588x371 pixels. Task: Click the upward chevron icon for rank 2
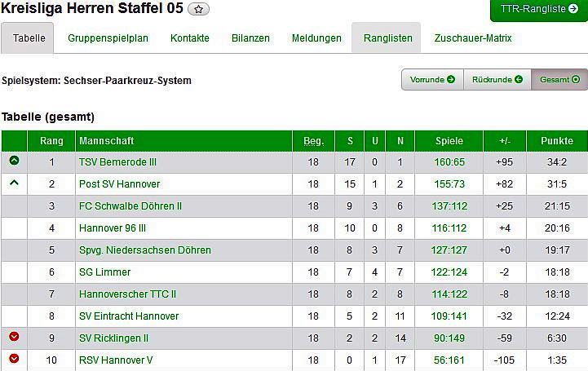tap(14, 183)
